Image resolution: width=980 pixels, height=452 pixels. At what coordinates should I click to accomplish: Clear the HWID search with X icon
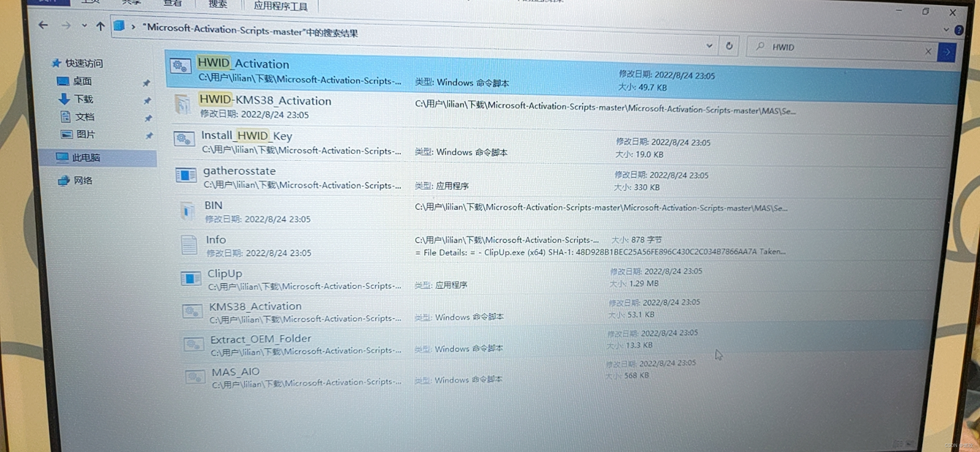pyautogui.click(x=928, y=51)
